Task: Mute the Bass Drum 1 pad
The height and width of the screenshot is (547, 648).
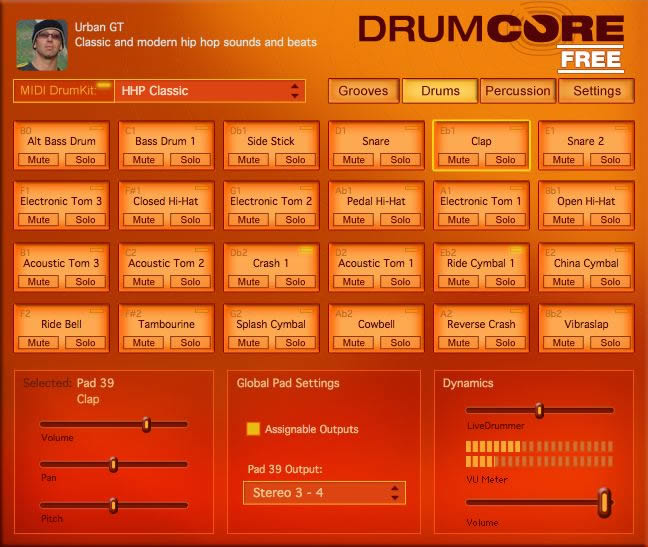Action: click(143, 160)
